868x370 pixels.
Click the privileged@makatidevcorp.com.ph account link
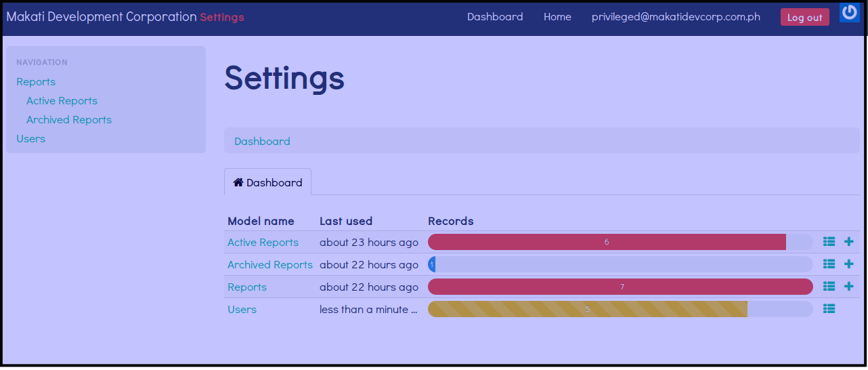pyautogui.click(x=676, y=17)
